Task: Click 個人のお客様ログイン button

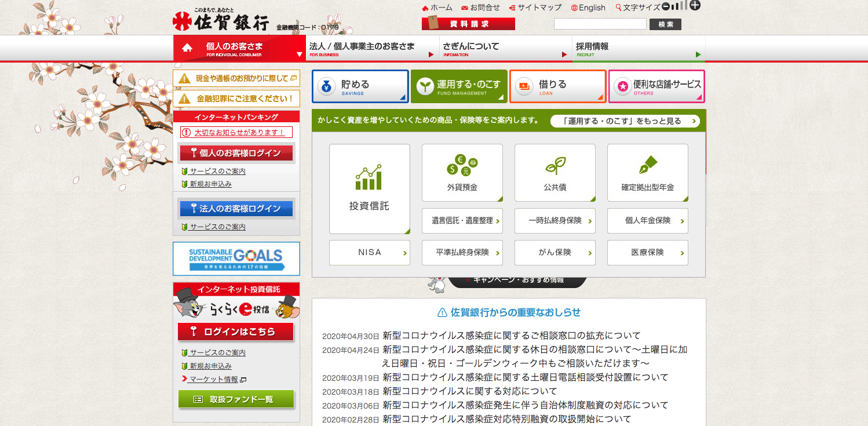Action: pos(236,153)
